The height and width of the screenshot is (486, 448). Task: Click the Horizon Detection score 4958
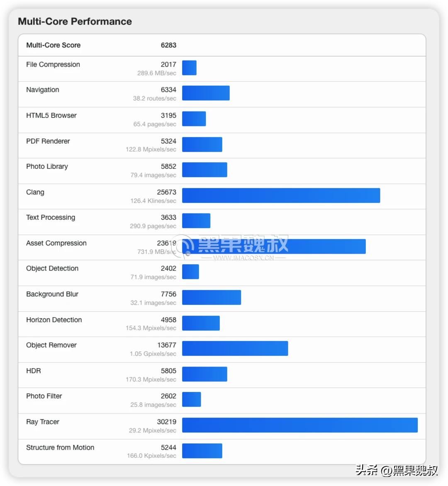point(168,320)
